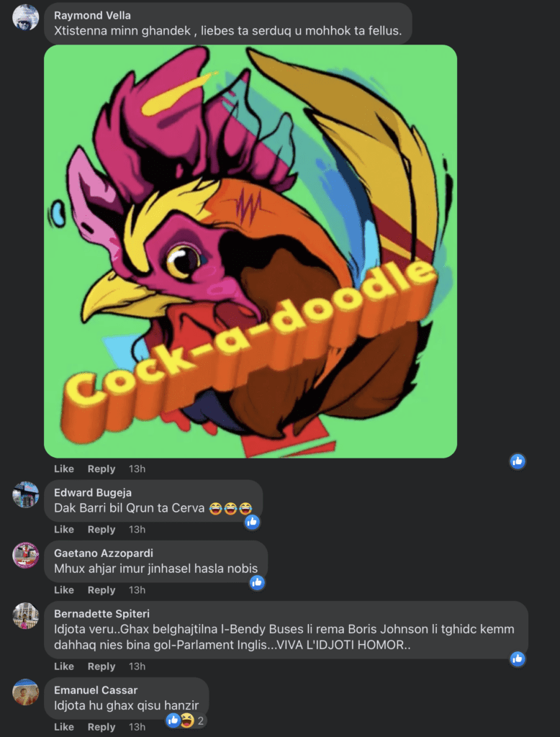Reply to Raymond Vella's comment
Viewport: 560px width, 737px height.
(101, 469)
